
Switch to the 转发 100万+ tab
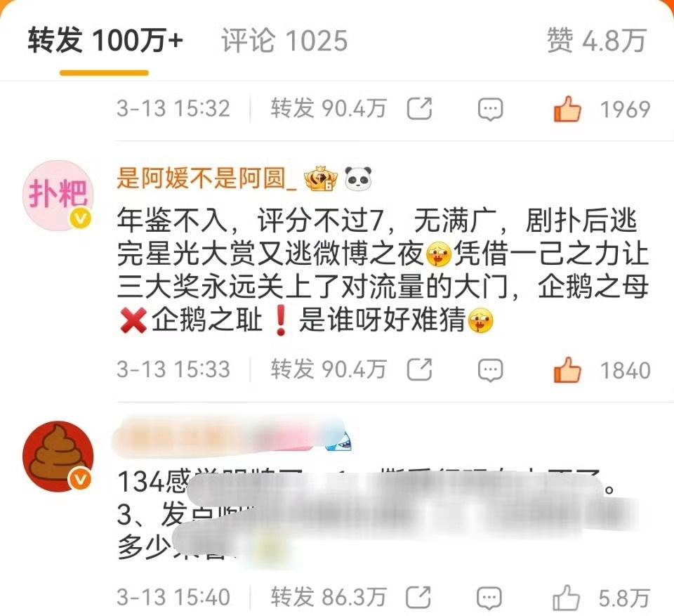pyautogui.click(x=105, y=41)
